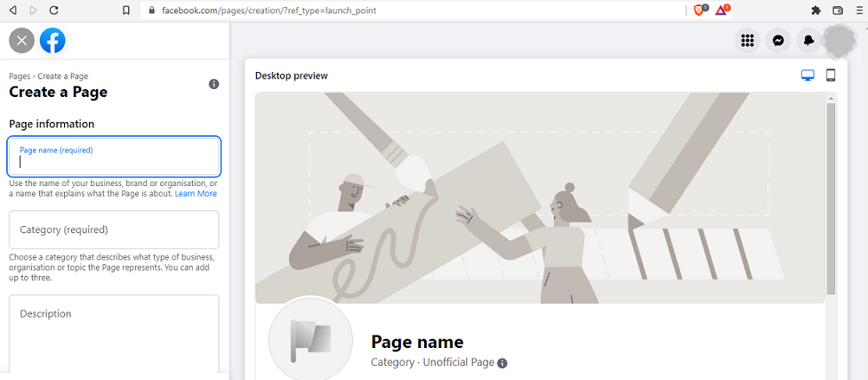The width and height of the screenshot is (868, 380).
Task: Open the Brave Rewards triangle icon
Action: point(722,10)
